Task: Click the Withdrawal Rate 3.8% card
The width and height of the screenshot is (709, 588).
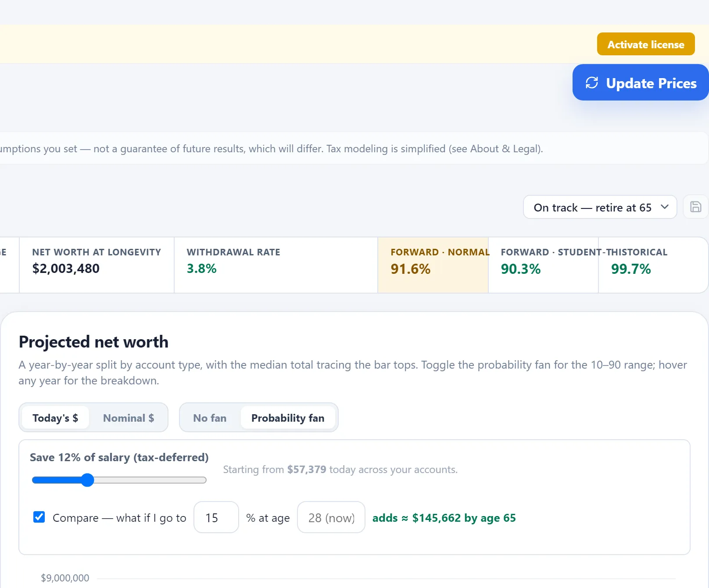Action: [x=276, y=265]
